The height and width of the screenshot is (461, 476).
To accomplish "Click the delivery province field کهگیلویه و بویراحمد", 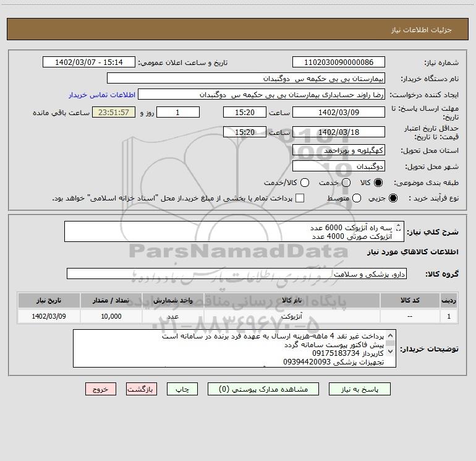I will pos(339,150).
